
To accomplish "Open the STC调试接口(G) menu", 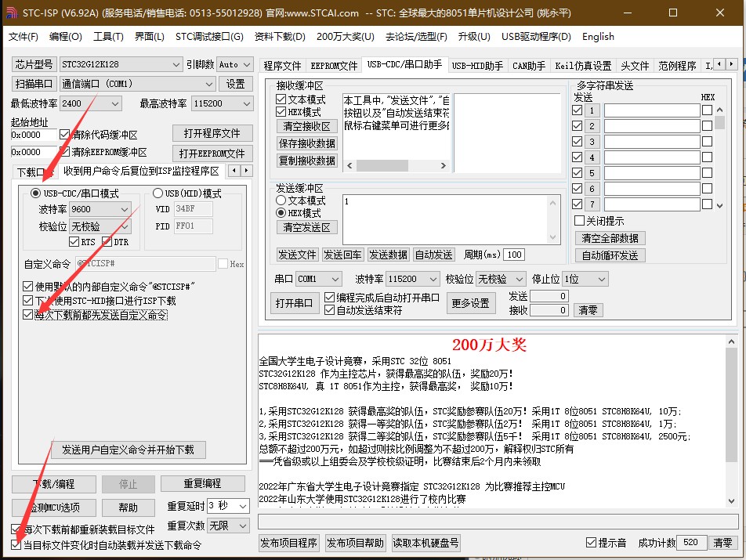I will (x=209, y=37).
